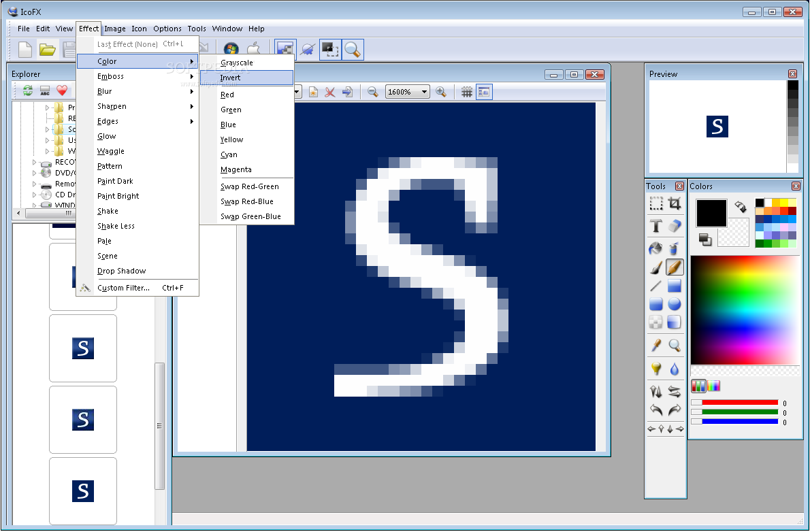Screen dimensions: 810x532
Task: Pick white swatch in color palette
Action: point(768,203)
